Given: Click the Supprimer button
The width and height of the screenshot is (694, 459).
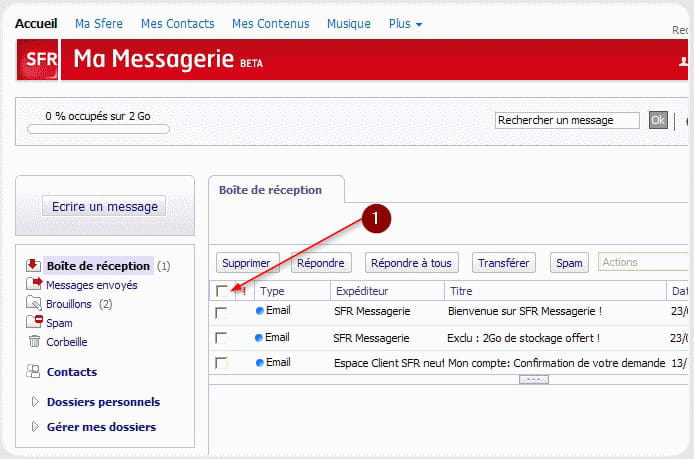Looking at the screenshot, I should (x=247, y=263).
